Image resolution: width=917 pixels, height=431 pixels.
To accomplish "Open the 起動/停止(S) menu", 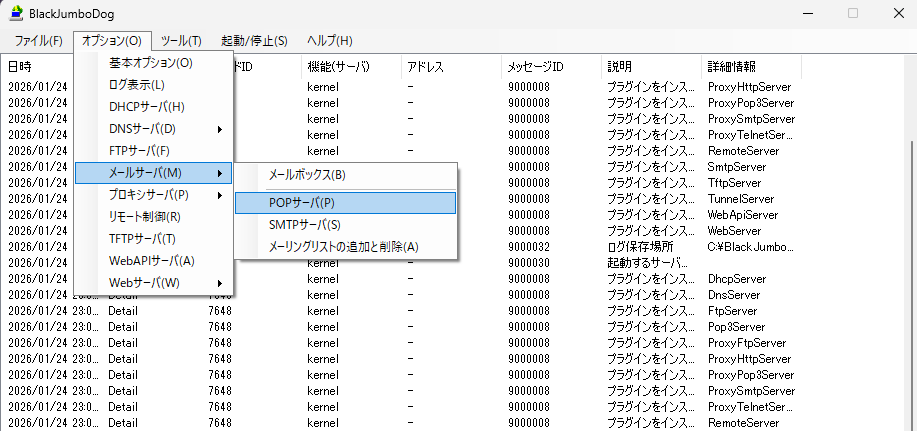I will [x=254, y=41].
